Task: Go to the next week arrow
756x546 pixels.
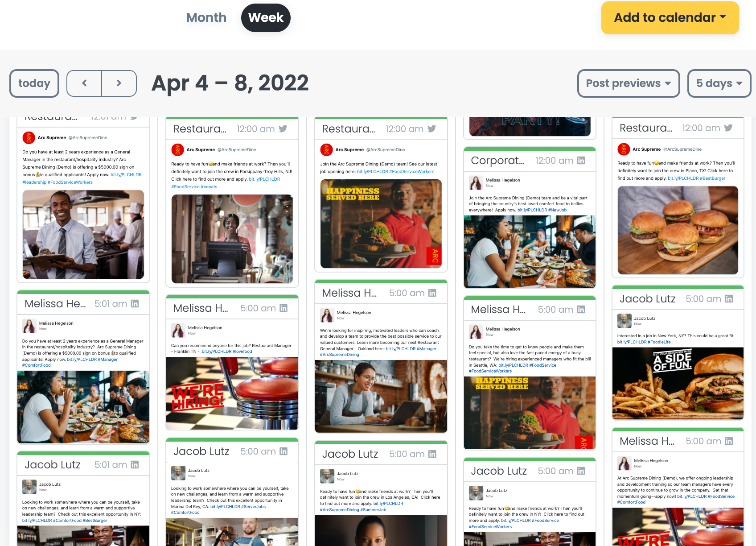Action: tap(119, 83)
